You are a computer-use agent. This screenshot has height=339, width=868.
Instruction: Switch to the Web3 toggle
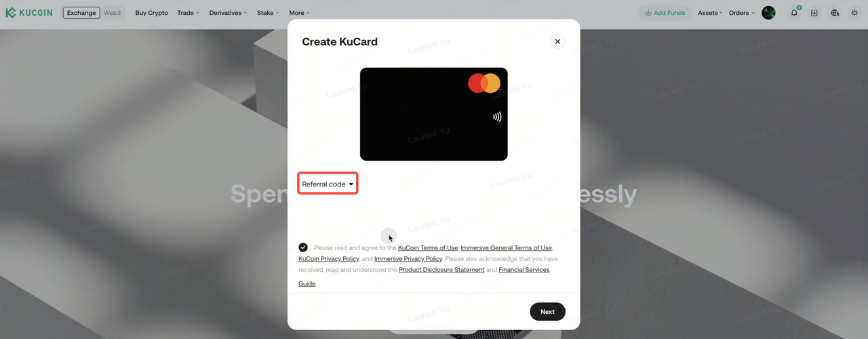tap(112, 13)
